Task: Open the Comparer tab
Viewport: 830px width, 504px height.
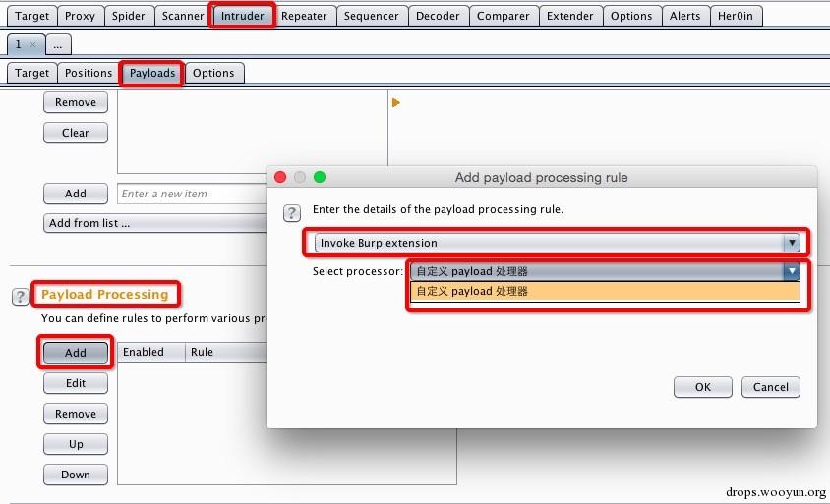Action: click(503, 16)
